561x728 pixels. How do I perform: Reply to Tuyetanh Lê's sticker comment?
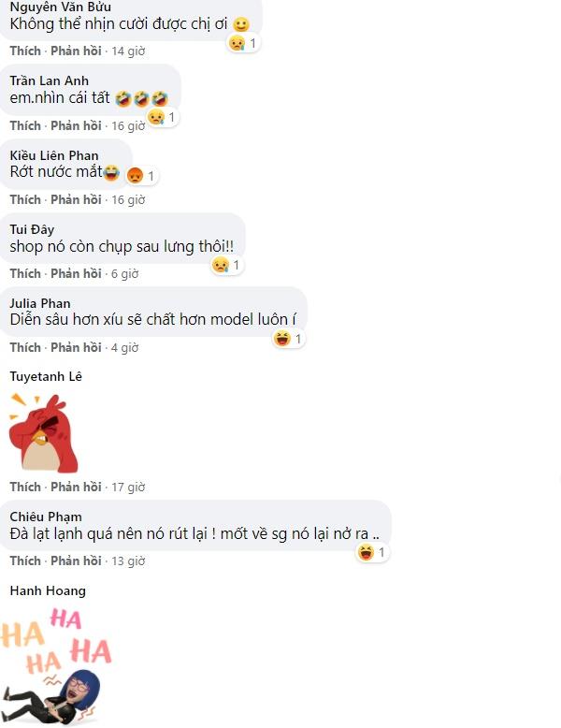pos(76,487)
